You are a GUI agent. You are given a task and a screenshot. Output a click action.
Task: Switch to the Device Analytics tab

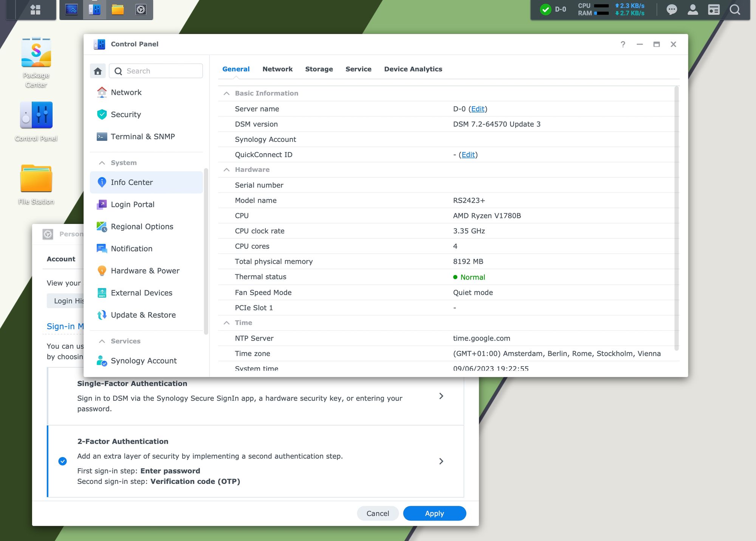[x=413, y=69]
